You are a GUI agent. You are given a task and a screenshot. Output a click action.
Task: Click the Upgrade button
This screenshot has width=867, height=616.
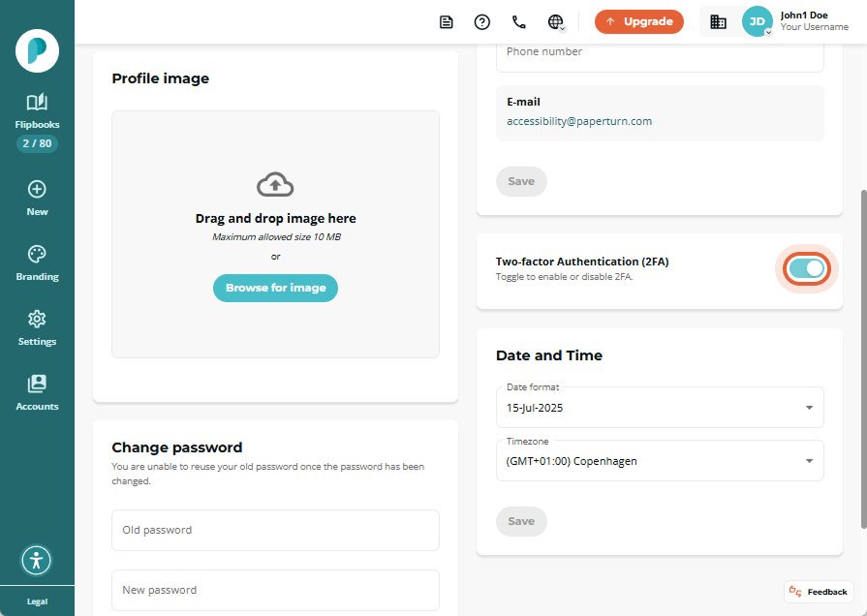[639, 21]
